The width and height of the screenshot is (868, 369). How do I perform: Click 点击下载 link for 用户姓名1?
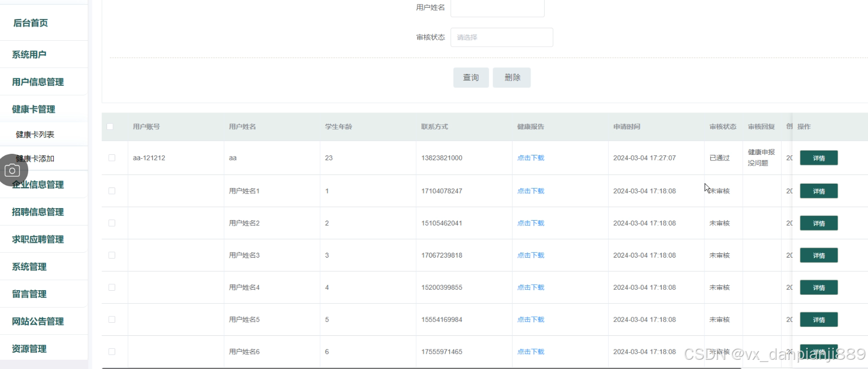[530, 191]
